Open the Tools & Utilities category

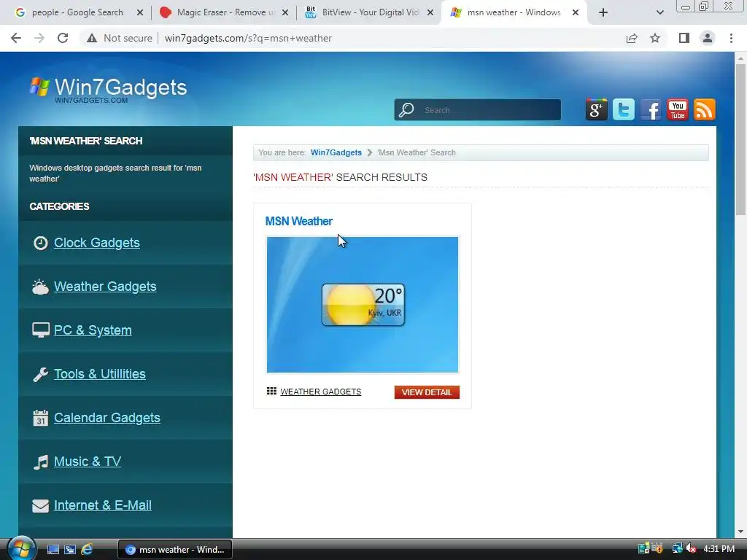[x=99, y=374]
